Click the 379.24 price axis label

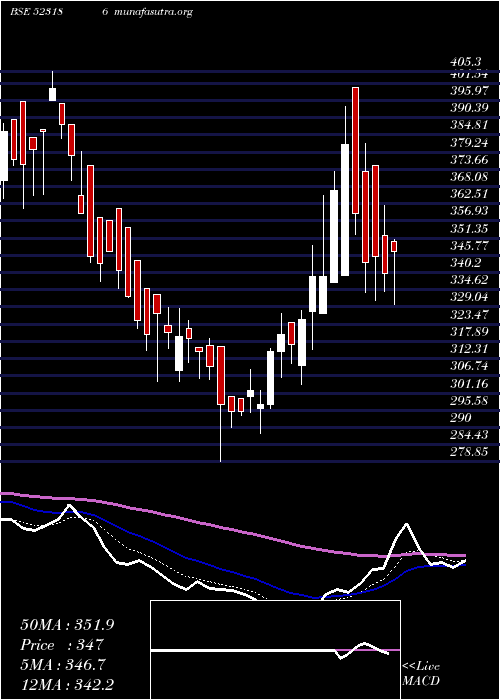(x=469, y=142)
